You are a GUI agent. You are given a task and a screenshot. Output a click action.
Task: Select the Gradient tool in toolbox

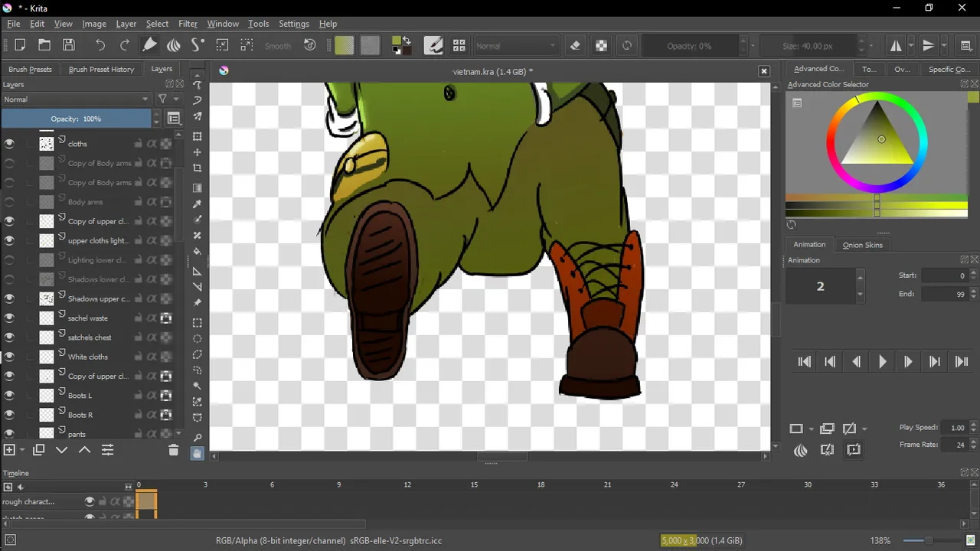point(198,188)
